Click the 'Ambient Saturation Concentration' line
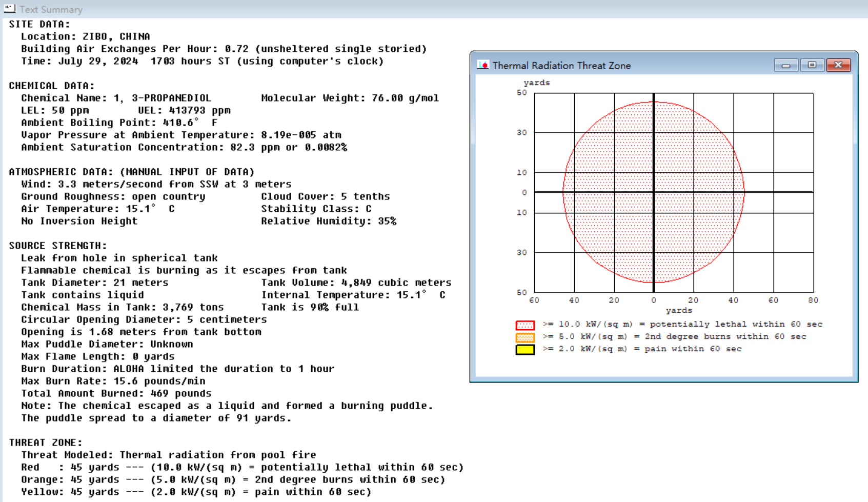868x502 pixels. 184,147
